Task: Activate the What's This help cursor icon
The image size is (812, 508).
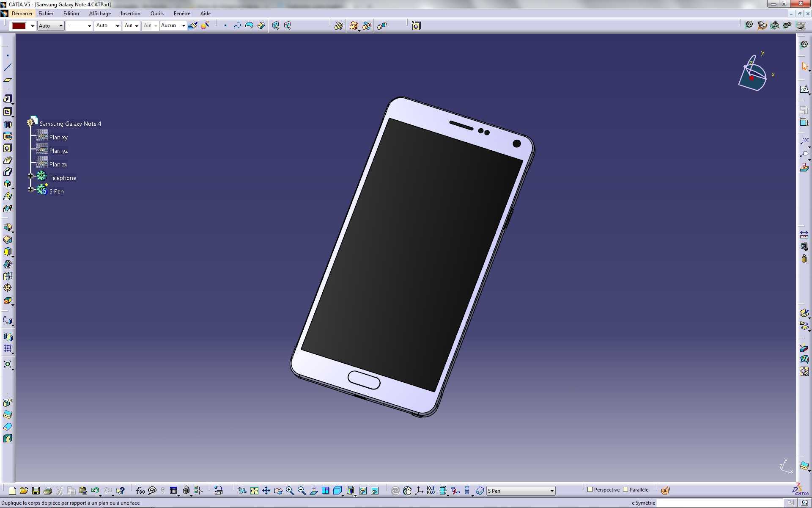Action: coord(121,491)
